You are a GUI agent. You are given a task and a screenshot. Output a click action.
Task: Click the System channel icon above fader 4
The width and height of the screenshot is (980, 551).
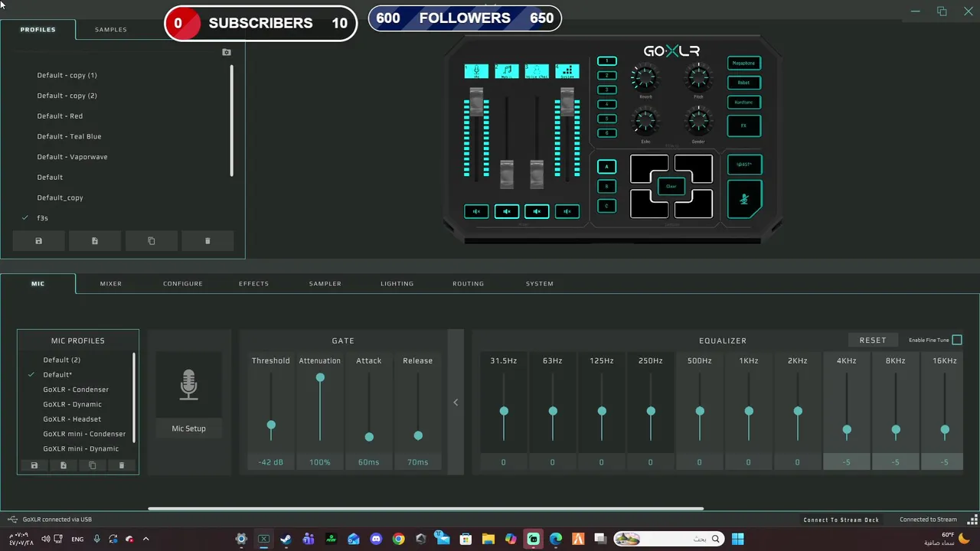coord(567,71)
